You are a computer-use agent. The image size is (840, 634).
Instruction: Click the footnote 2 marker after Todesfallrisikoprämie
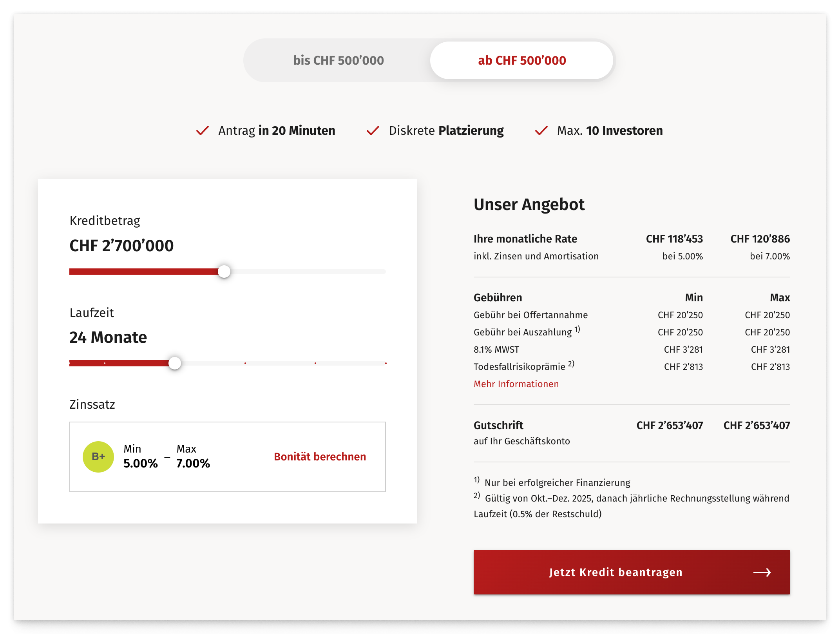(x=571, y=364)
